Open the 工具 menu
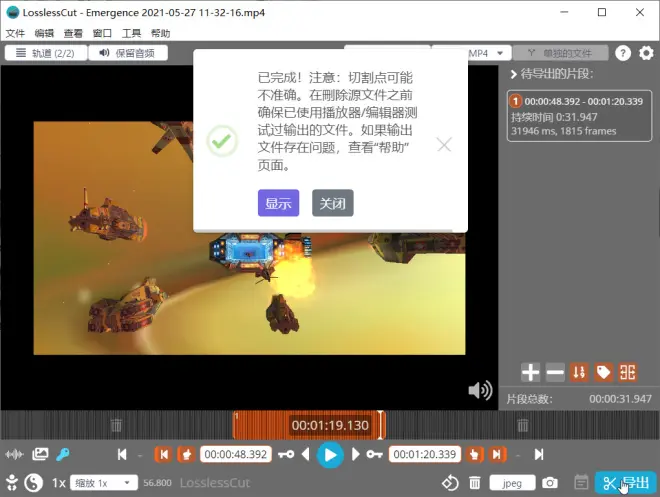This screenshot has width=660, height=497. point(131,33)
